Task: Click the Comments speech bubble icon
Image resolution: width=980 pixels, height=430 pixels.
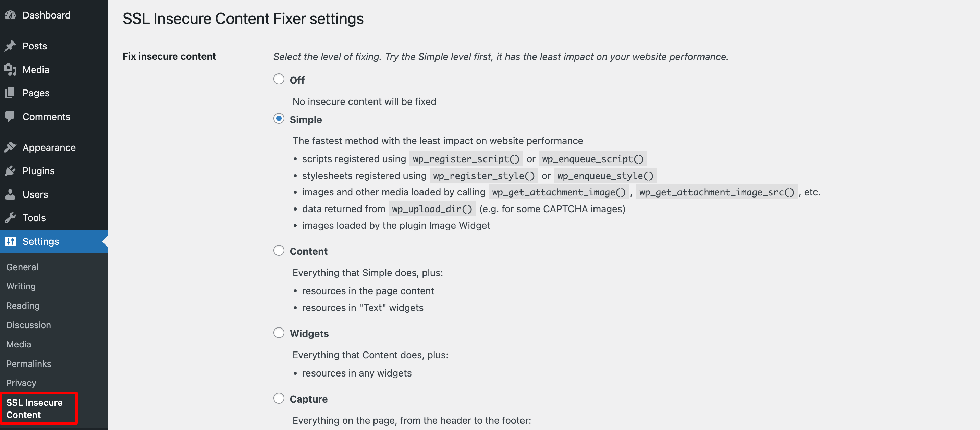Action: click(10, 116)
